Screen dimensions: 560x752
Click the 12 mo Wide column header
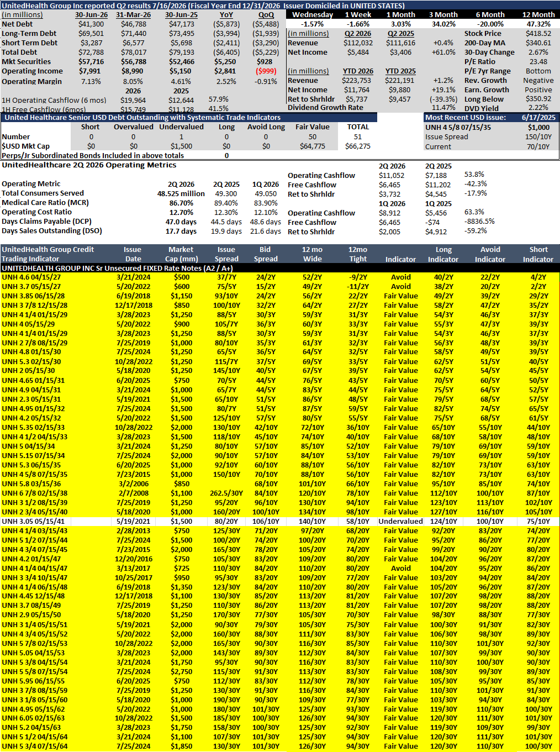(x=312, y=254)
